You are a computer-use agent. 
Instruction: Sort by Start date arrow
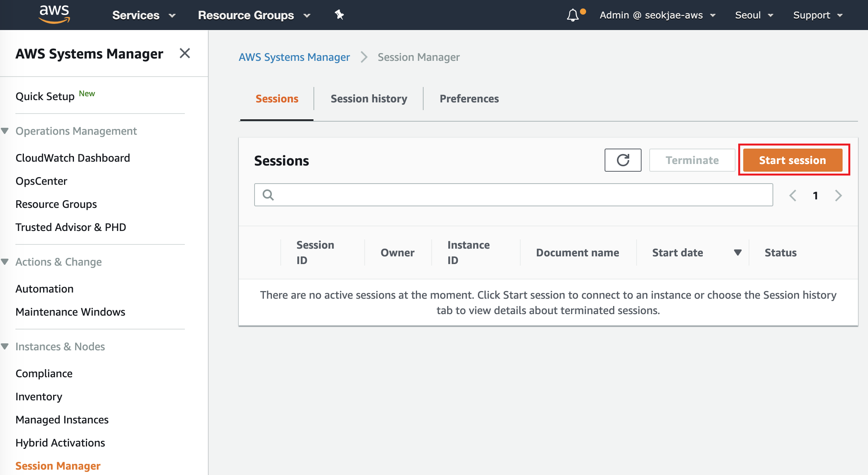[x=737, y=253]
